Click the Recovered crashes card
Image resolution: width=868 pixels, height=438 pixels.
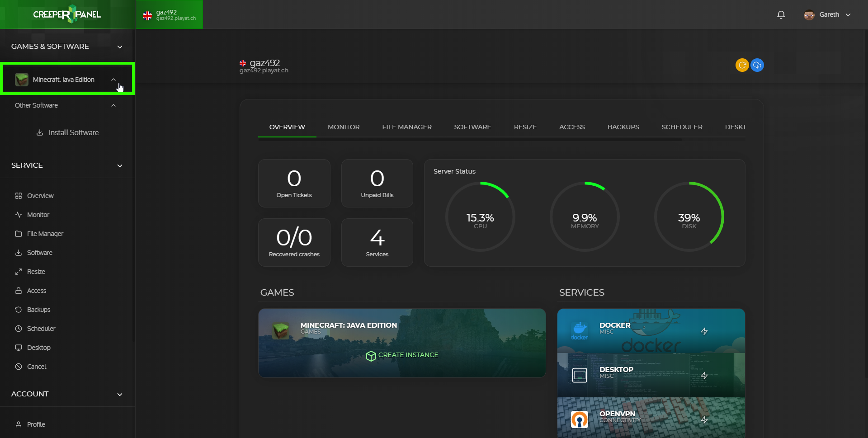(294, 242)
